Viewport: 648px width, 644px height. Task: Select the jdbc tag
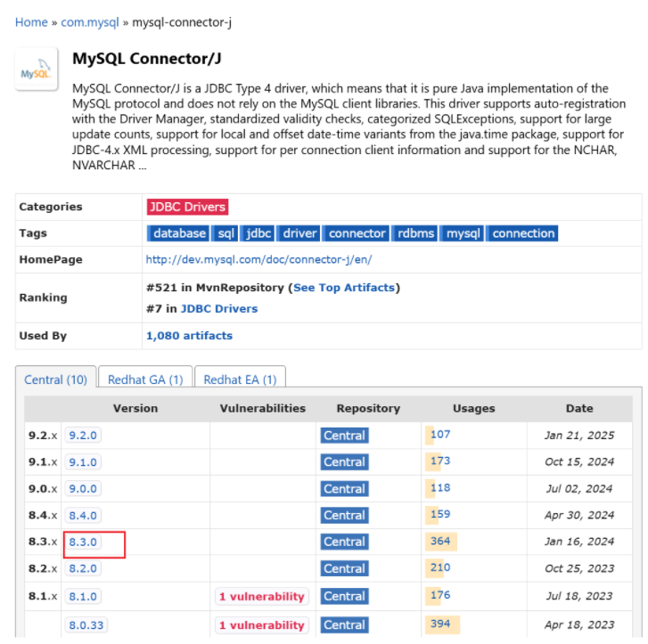(258, 233)
